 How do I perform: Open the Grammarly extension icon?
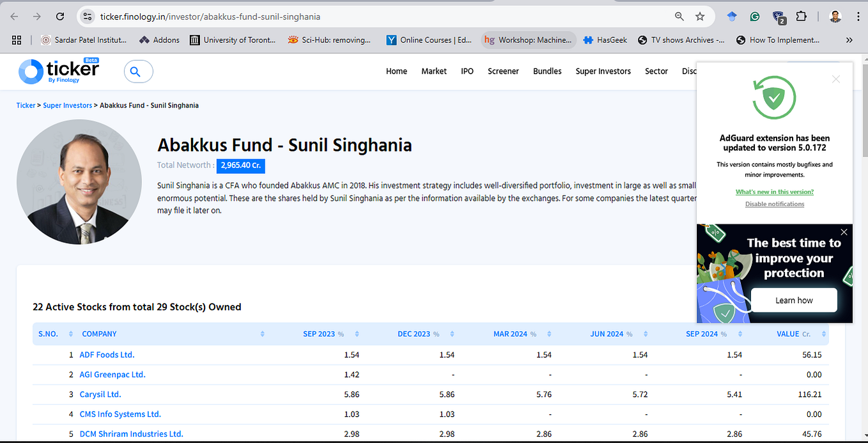[x=755, y=17]
